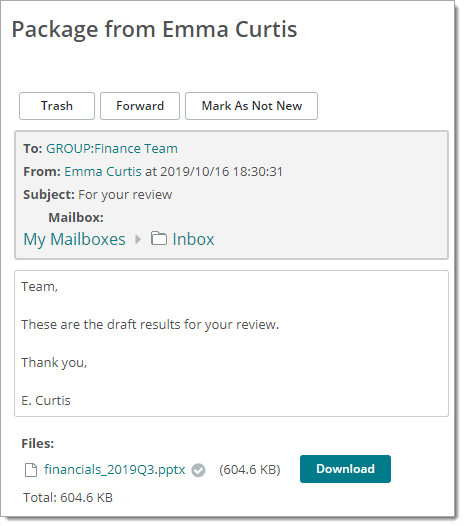Click the breadcrumb arrow after My Mailboxes
This screenshot has height=526, width=464.
click(x=138, y=240)
